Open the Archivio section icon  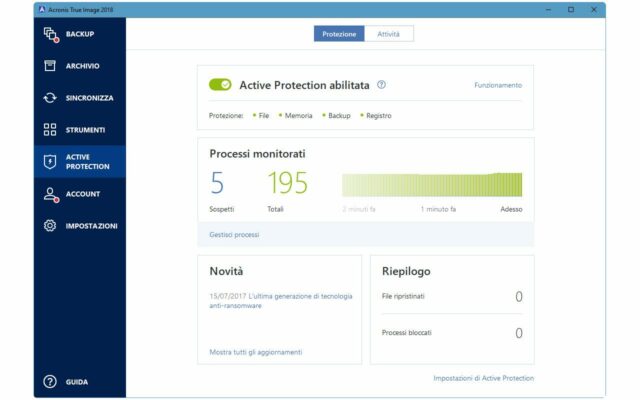50,66
